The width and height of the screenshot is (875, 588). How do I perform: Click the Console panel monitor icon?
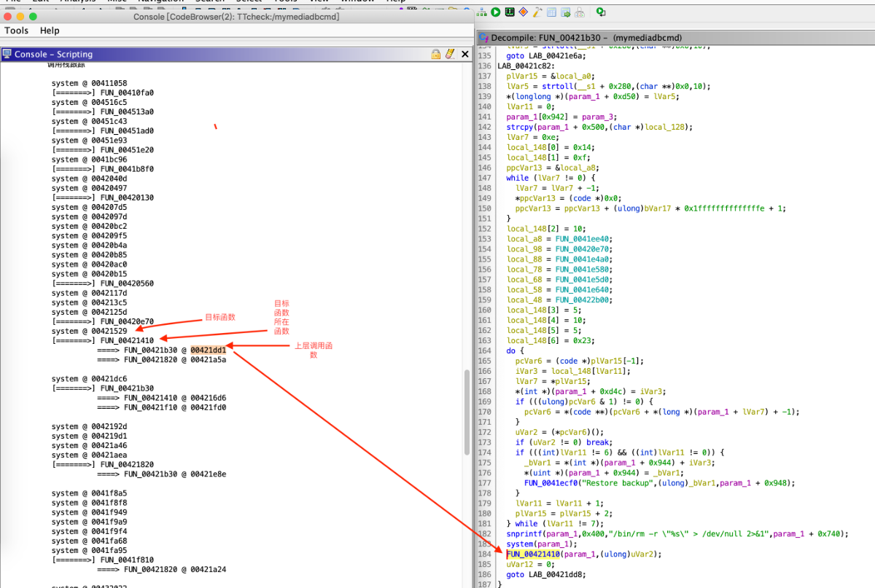[x=7, y=54]
